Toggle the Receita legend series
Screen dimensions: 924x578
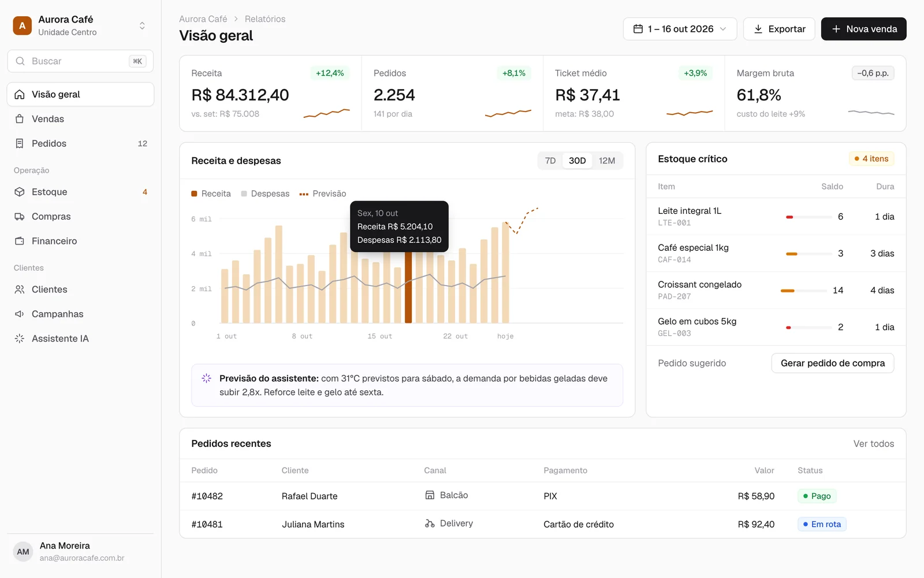point(211,194)
